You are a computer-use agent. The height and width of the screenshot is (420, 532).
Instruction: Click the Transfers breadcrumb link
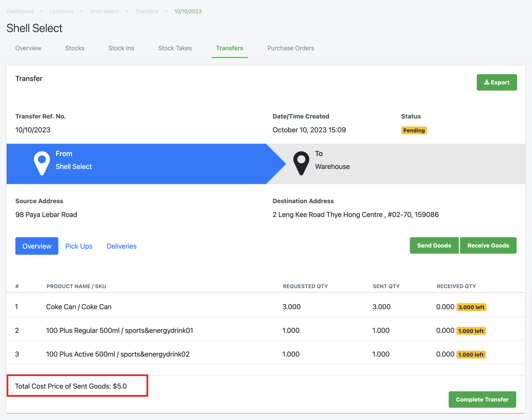click(146, 11)
